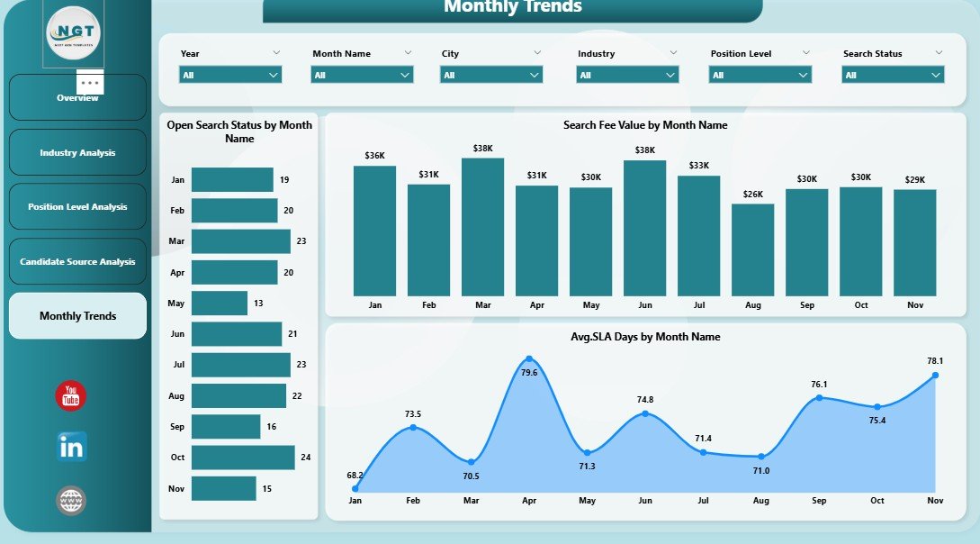
Task: Navigate to Industry Analysis
Action: [77, 151]
